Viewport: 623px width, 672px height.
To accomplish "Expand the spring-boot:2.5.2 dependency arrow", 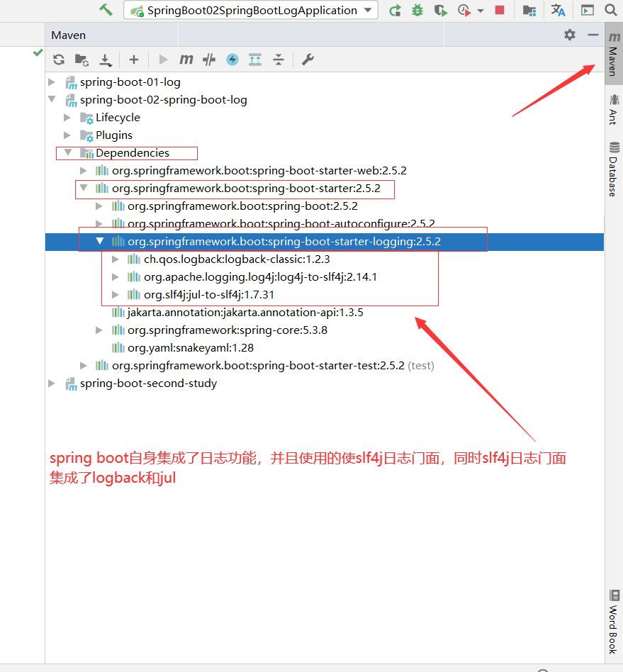I will click(99, 206).
